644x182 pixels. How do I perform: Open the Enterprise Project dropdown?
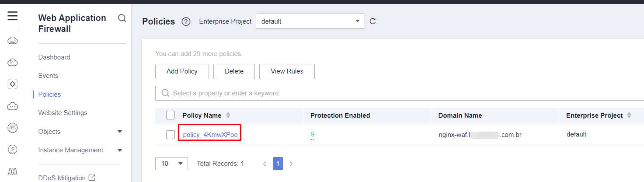pyautogui.click(x=310, y=21)
